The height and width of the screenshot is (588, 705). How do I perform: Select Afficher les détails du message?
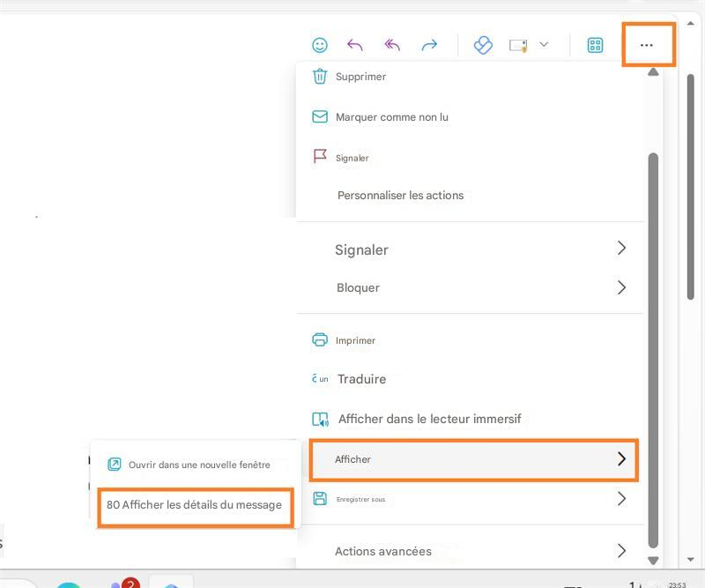196,507
